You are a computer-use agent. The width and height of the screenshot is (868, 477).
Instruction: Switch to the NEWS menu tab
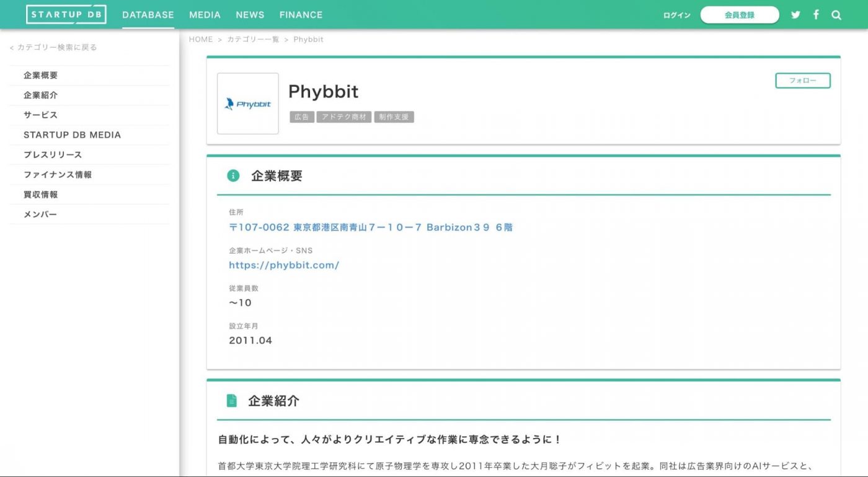(250, 14)
